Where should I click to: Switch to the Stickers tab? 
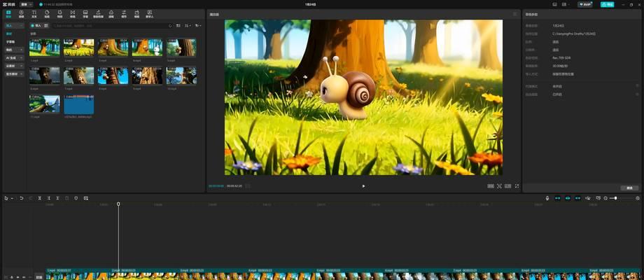point(47,14)
